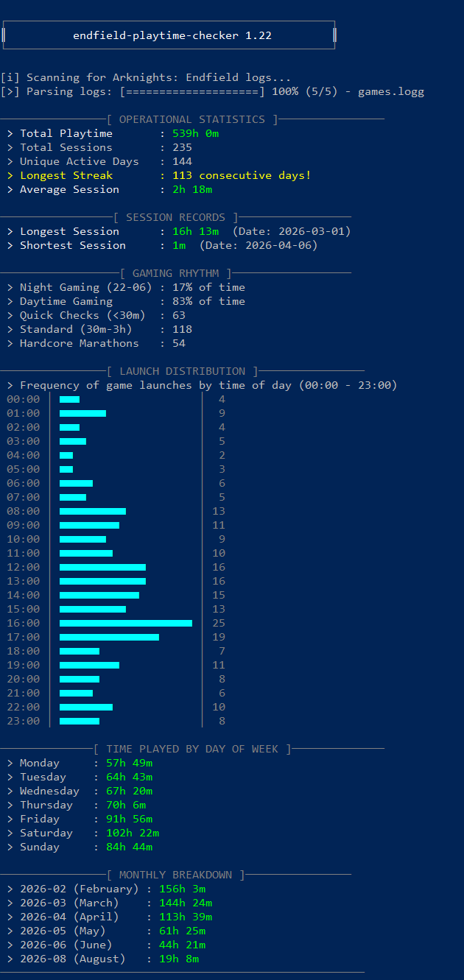Select Monday playtime '57h 49m'
Screen dimensions: 464x980
coord(129,763)
